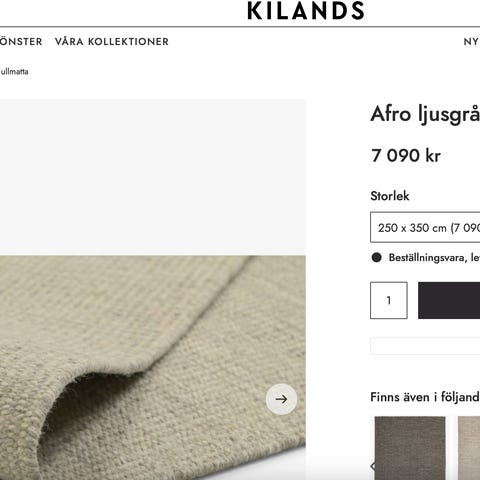Click previous chevron in color variants carousel
This screenshot has height=480, width=480.
[x=373, y=466]
